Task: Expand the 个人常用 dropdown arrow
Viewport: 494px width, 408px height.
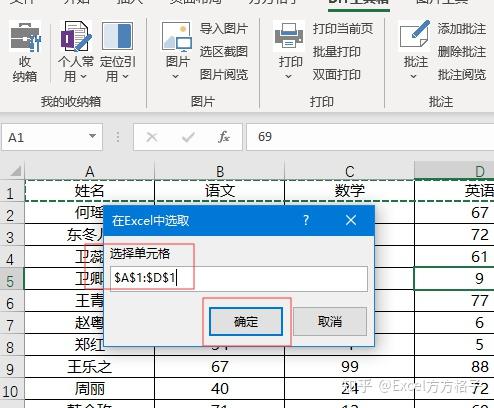Action: pos(83,77)
